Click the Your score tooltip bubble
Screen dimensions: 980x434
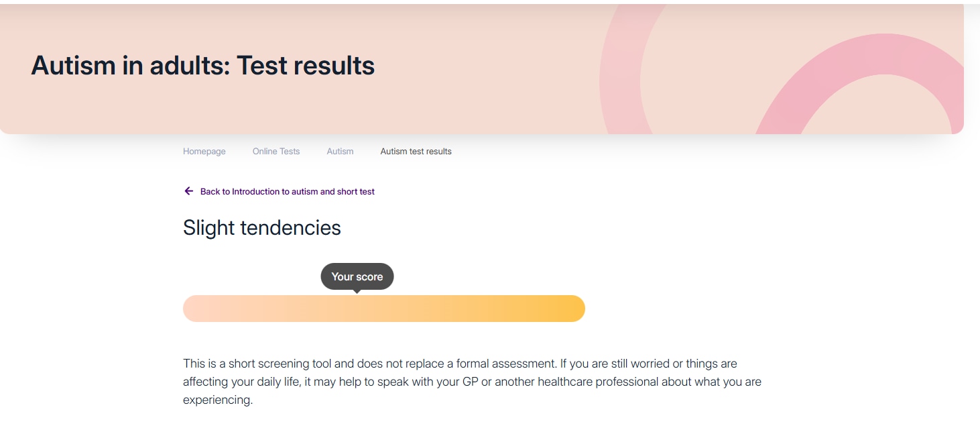[357, 276]
